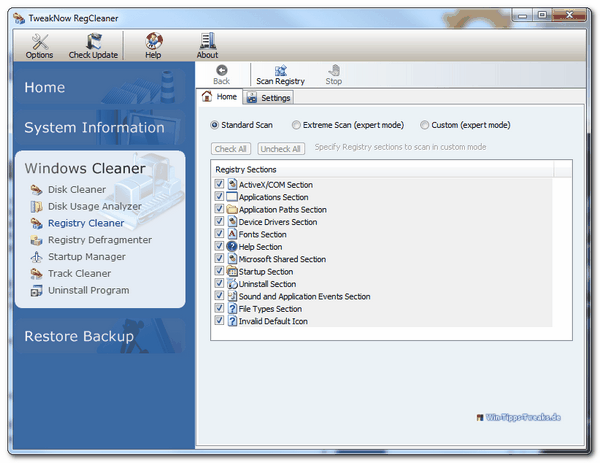The width and height of the screenshot is (600, 463).
Task: Select the 'Sound and Application Events Section' label
Action: pos(305,297)
